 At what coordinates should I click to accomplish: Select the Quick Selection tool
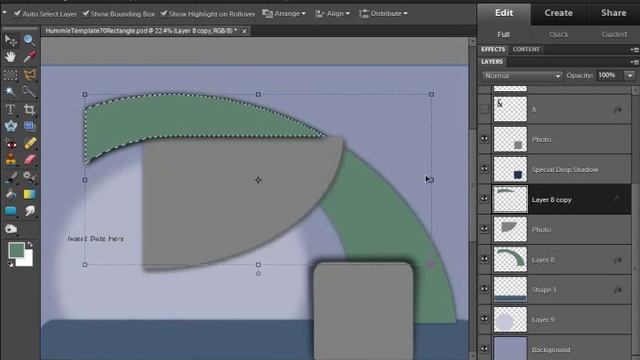pos(29,92)
